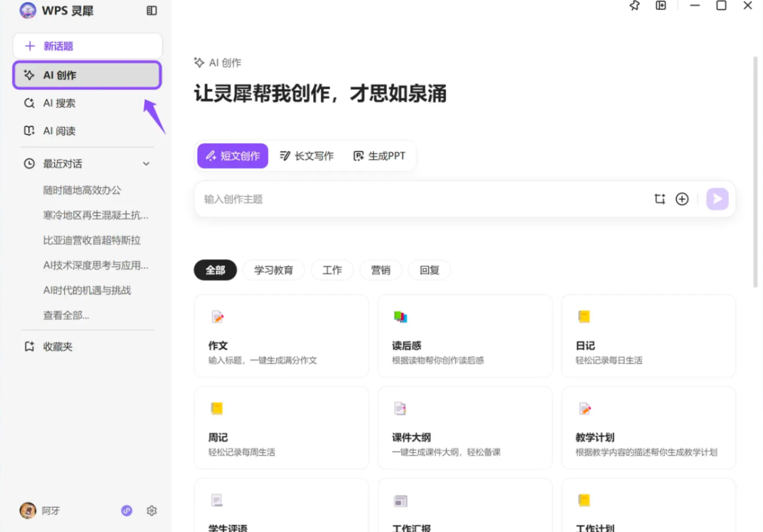Click the 教学计划 document pencil icon
Viewport: 763px width, 532px height.
pyautogui.click(x=584, y=409)
